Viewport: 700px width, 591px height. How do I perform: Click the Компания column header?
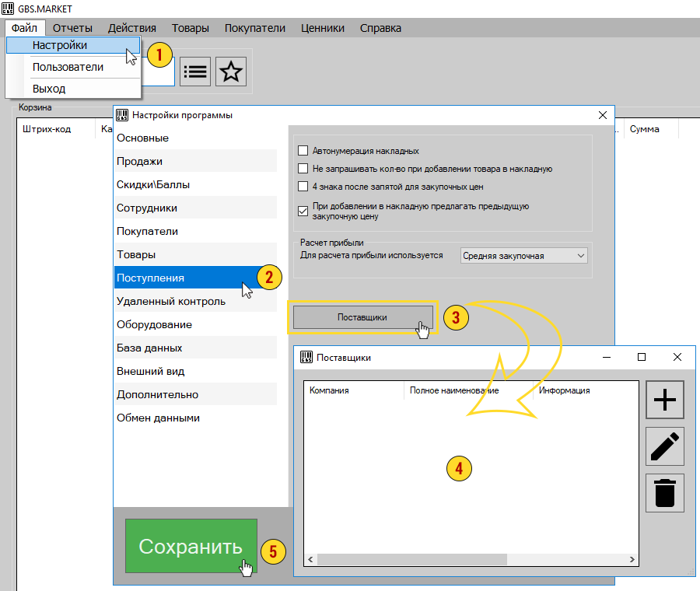coord(354,390)
